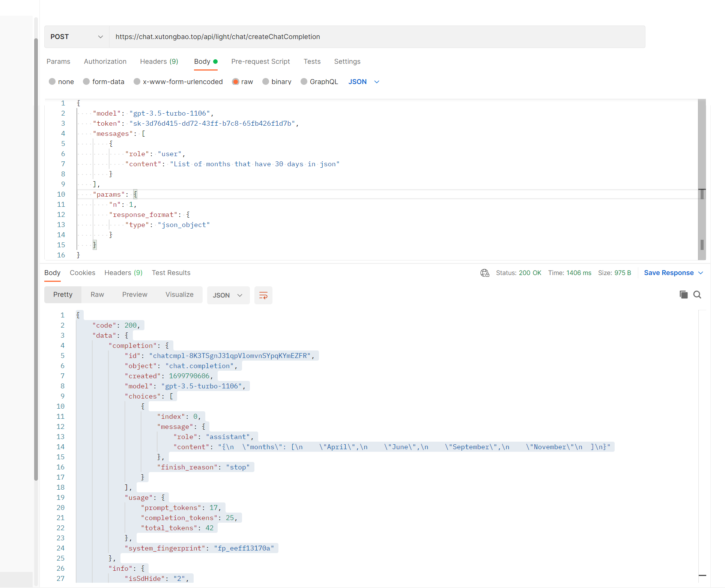This screenshot has width=725, height=588.
Task: Click the green dot on the Body tab
Action: point(215,62)
